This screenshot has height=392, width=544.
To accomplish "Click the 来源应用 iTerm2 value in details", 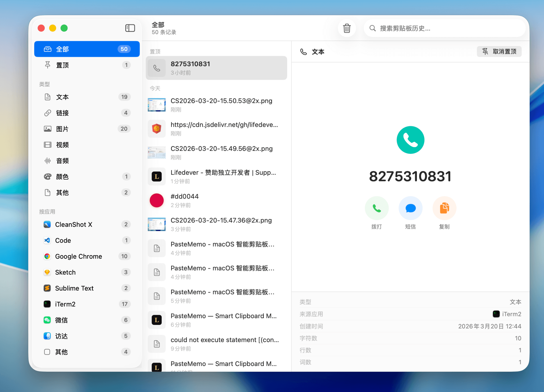I will click(507, 314).
